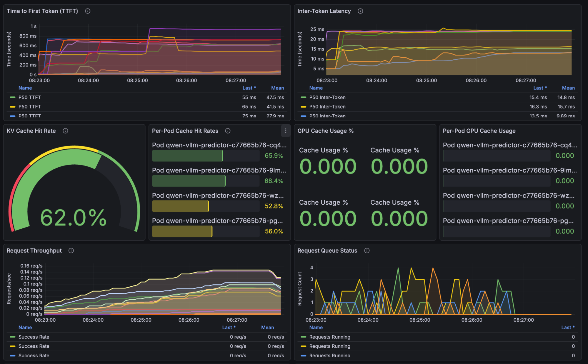Click the 65.9% pod cache hit bar
Viewport: 588px width, 364px height.
[187, 156]
